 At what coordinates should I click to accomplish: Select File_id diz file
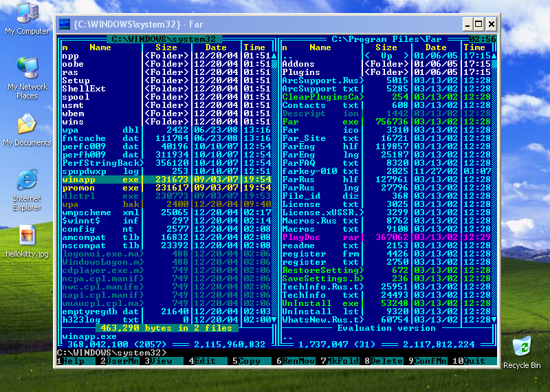click(386, 196)
